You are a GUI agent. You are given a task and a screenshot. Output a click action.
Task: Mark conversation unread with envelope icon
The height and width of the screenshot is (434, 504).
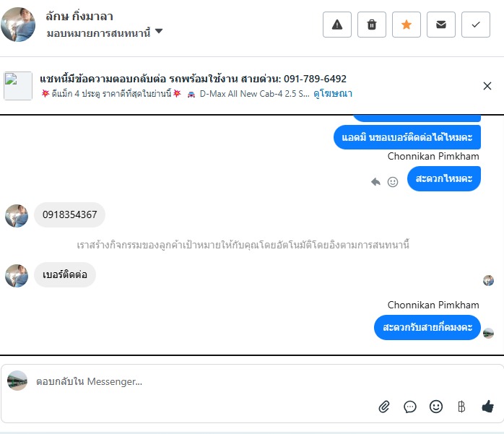pyautogui.click(x=441, y=25)
